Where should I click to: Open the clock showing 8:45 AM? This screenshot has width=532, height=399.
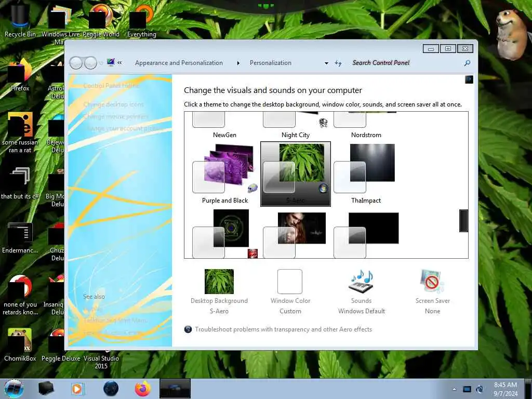click(506, 389)
